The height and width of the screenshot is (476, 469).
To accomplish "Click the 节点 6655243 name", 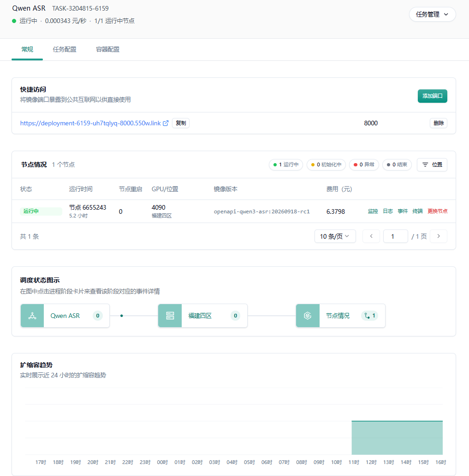I will tap(88, 207).
